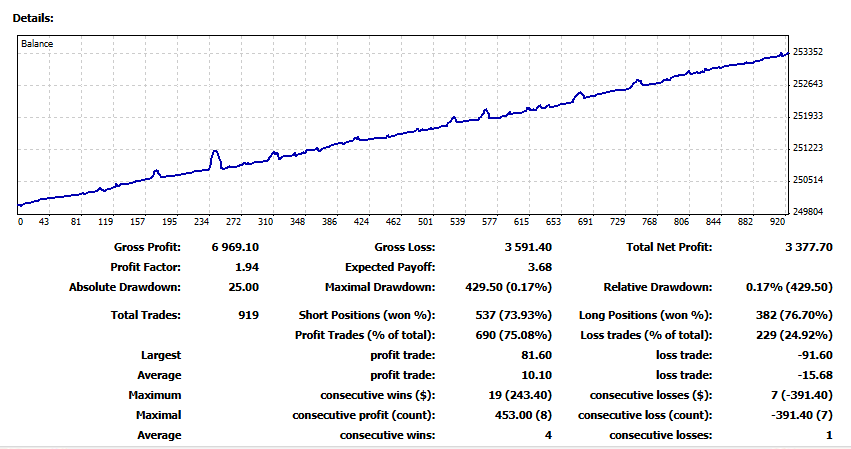Click the 253352 y-axis value

[807, 52]
